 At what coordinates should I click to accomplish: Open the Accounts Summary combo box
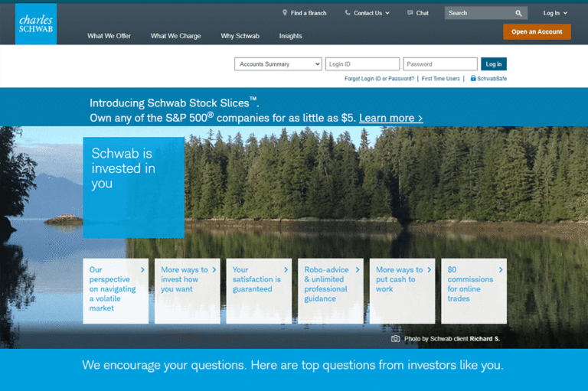278,64
